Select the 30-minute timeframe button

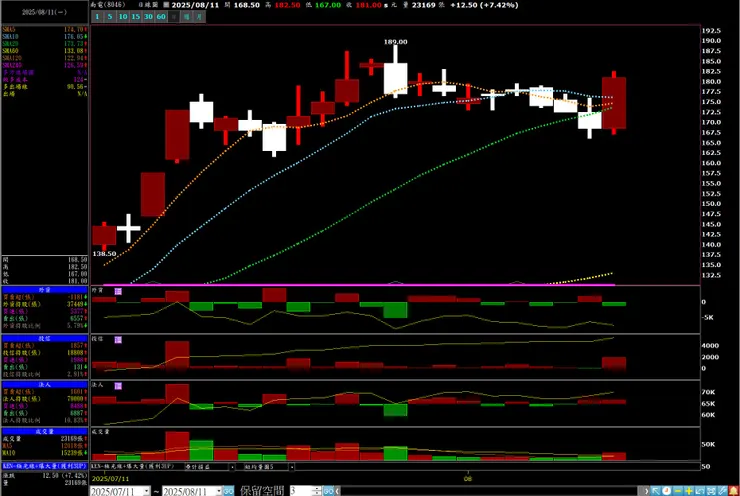coord(148,17)
